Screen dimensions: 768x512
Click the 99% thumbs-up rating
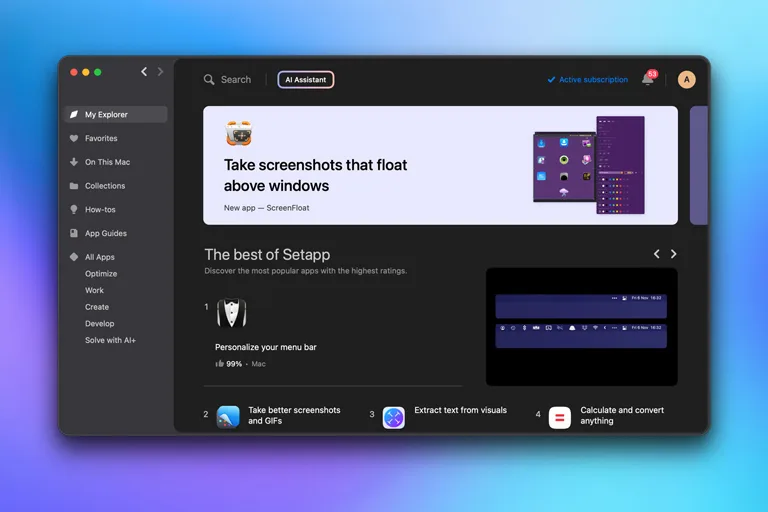(228, 364)
